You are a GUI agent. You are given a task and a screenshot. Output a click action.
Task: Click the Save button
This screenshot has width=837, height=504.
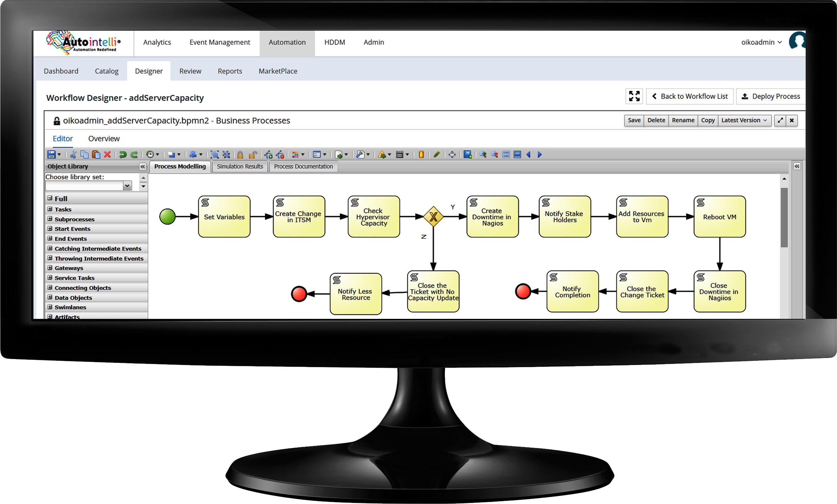pyautogui.click(x=634, y=120)
